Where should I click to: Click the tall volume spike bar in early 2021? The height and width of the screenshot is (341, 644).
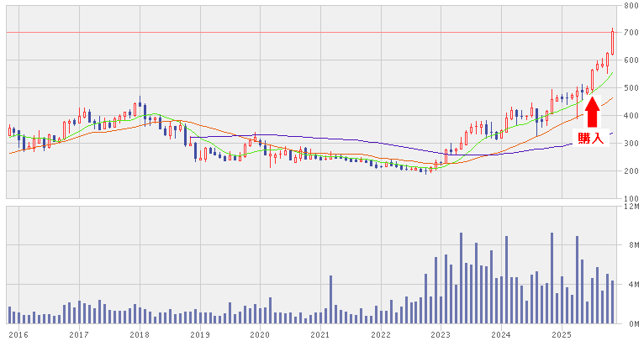coord(330,299)
